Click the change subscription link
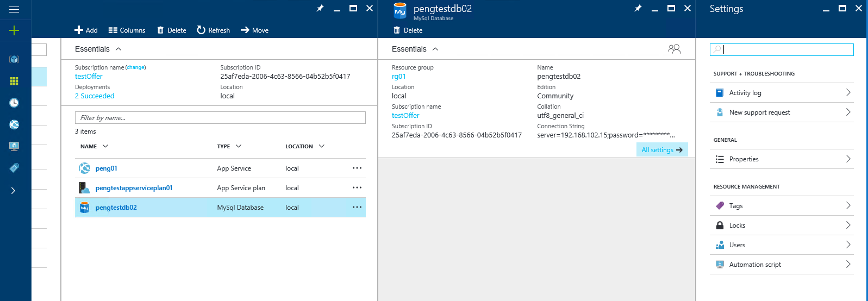 (136, 67)
